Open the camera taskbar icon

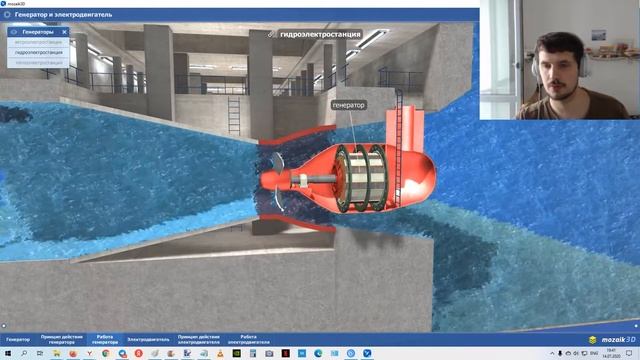point(269,353)
